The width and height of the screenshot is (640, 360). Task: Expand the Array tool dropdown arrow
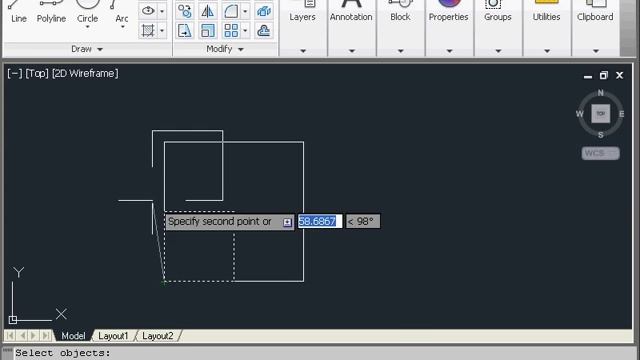pos(245,31)
